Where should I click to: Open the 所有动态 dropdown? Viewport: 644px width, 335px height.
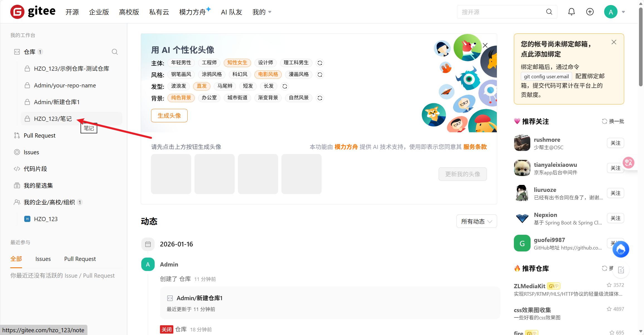point(477,221)
